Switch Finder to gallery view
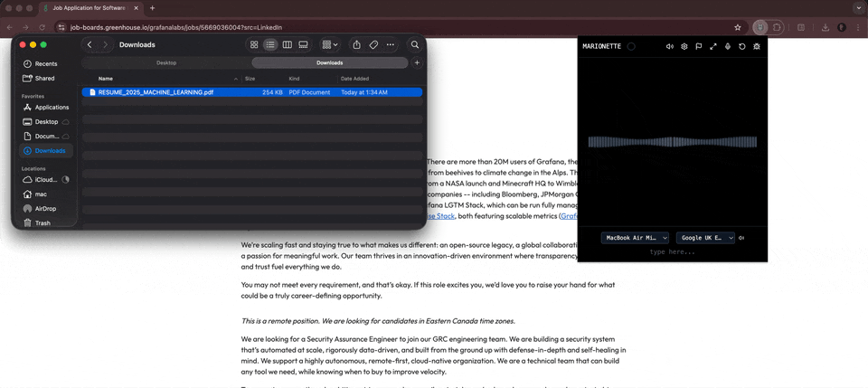This screenshot has width=868, height=388. point(303,45)
